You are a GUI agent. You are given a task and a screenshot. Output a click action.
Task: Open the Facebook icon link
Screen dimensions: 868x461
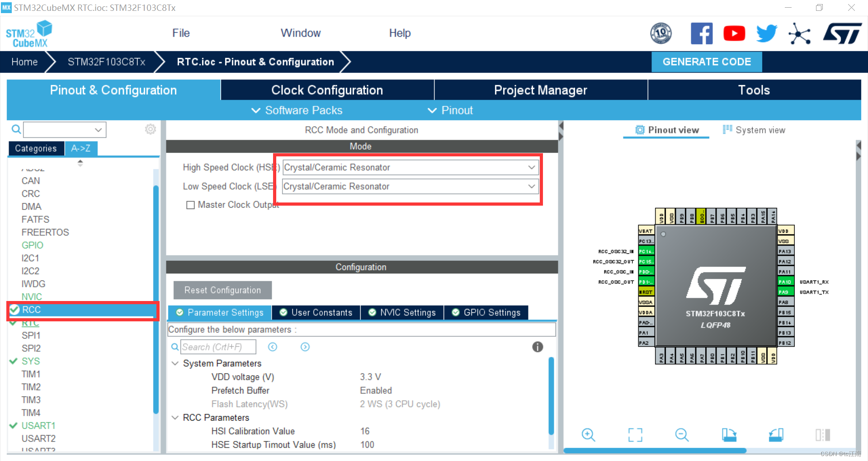[702, 33]
